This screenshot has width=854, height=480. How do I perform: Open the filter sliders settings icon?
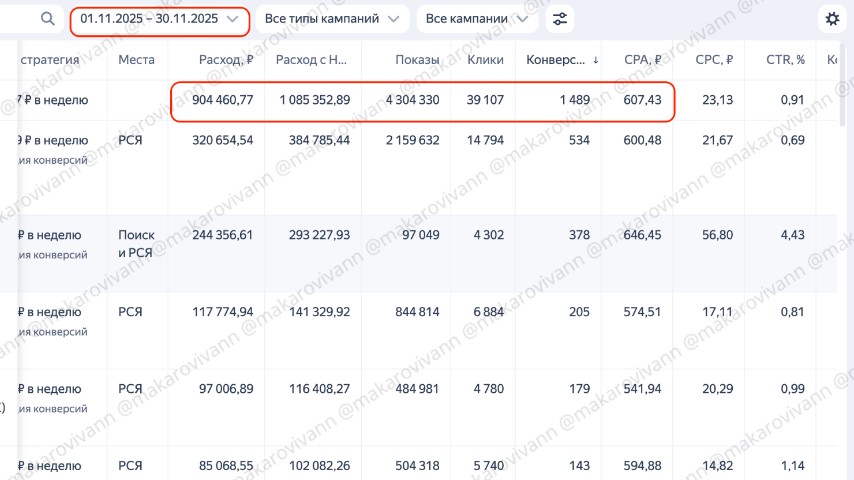pyautogui.click(x=561, y=19)
